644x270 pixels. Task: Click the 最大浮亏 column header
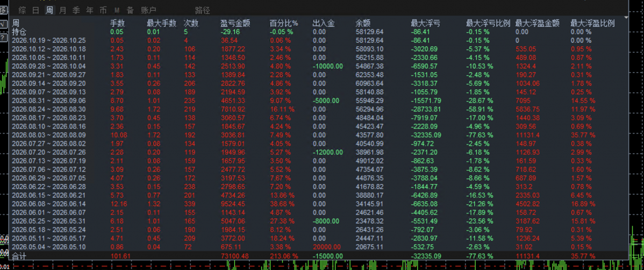[426, 24]
